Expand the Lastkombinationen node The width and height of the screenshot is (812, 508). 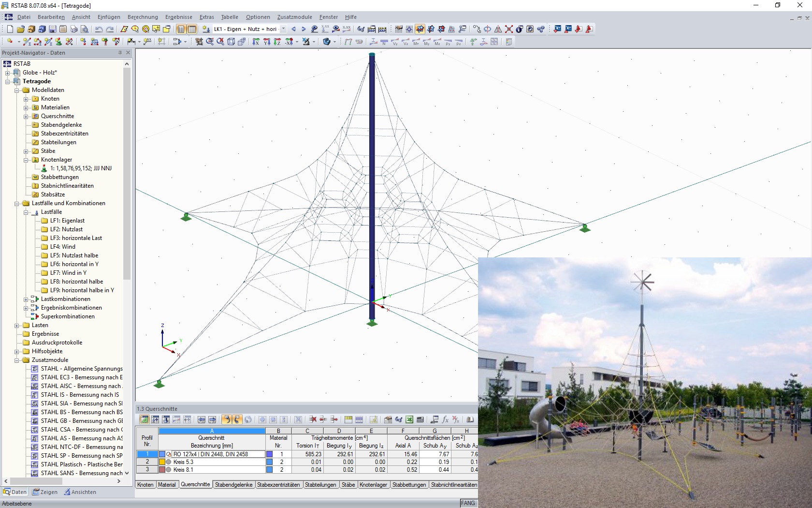[27, 299]
